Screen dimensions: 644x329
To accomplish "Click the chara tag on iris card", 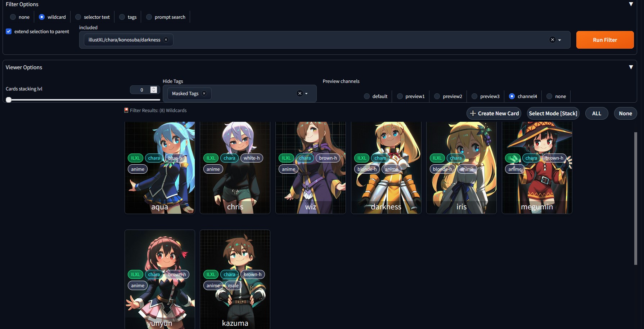I will click(456, 158).
